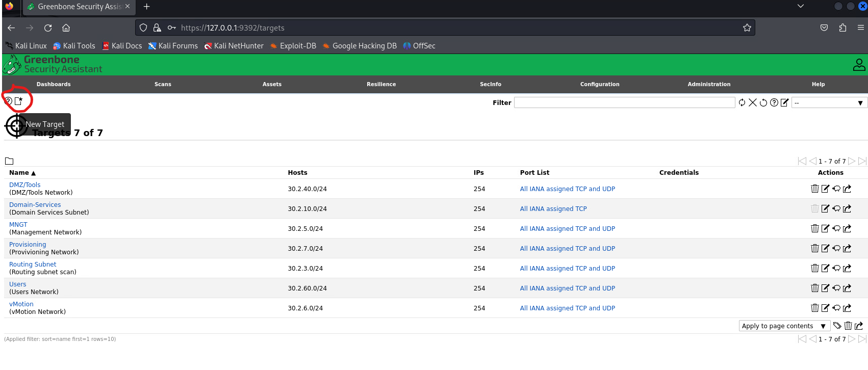This screenshot has height=370, width=868.
Task: Update the filter with refresh icon
Action: (x=742, y=102)
